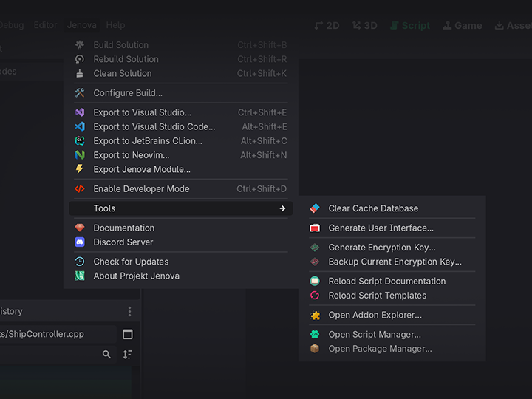
Task: Click the Generate Encryption Key green icon
Action: [x=315, y=248]
